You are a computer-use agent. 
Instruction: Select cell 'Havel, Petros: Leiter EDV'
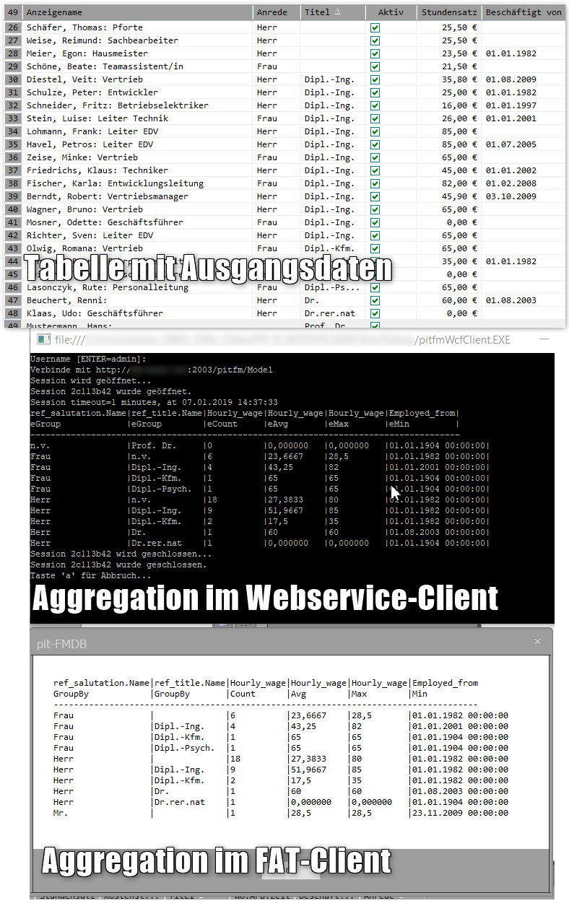click(138, 144)
